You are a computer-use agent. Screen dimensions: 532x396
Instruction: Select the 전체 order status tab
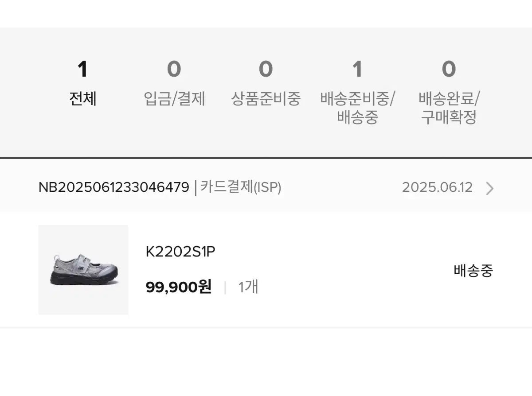83,84
